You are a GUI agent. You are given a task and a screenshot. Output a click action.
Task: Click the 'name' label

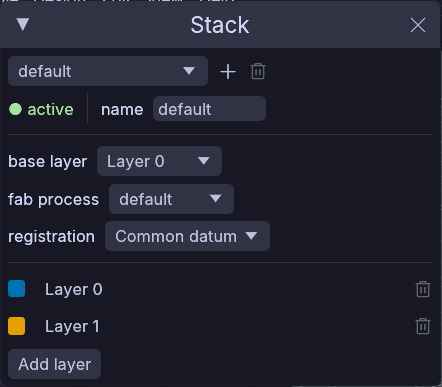122,109
